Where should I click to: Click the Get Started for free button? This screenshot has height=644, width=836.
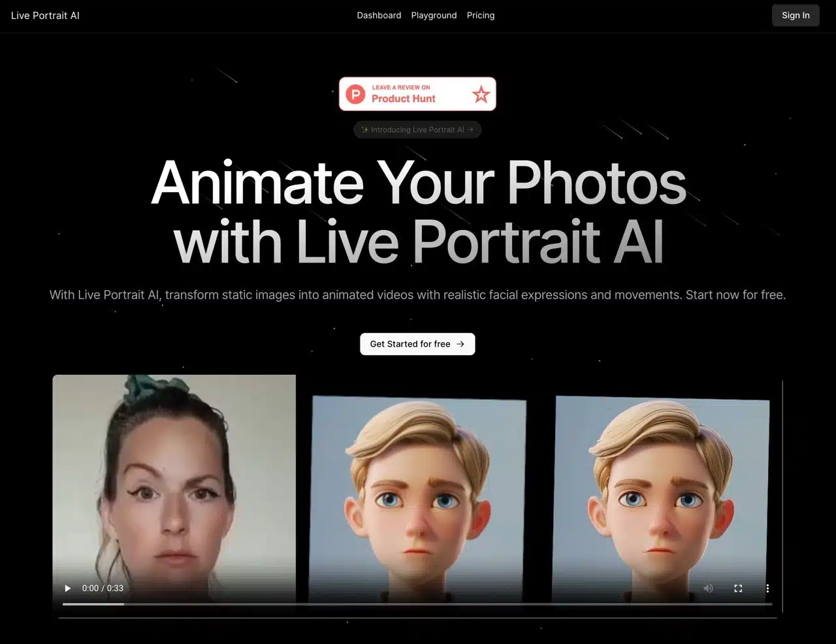pos(417,344)
